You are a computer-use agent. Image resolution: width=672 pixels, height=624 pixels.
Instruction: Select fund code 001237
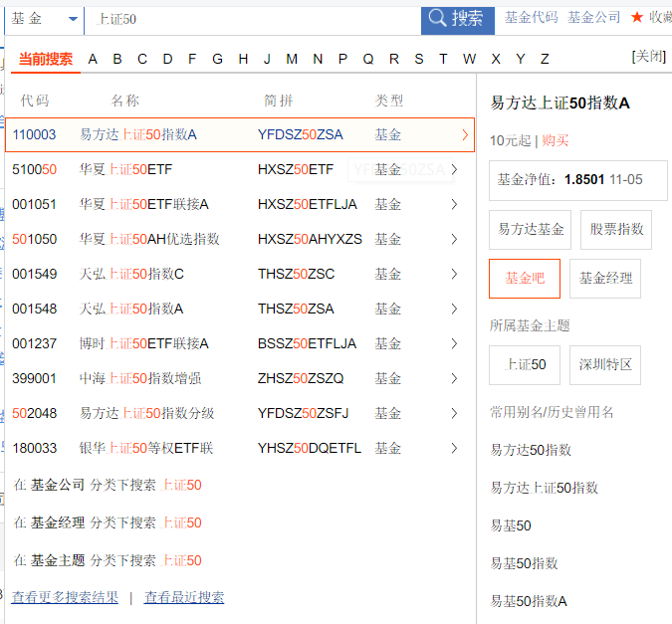(x=34, y=343)
